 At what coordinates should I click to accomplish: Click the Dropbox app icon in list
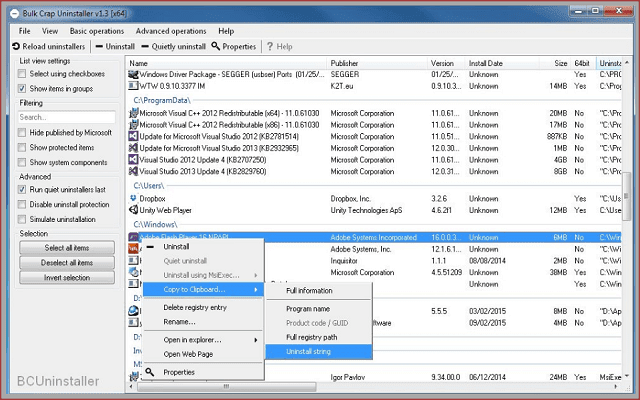tap(134, 199)
